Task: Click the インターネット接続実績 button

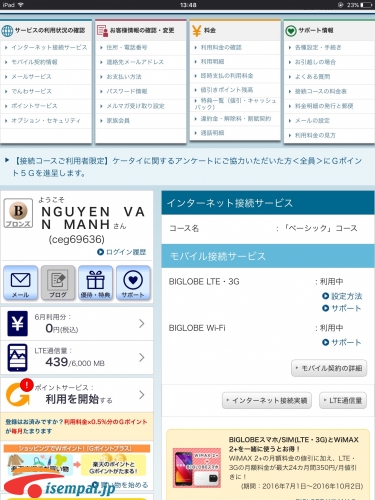Action: (267, 400)
